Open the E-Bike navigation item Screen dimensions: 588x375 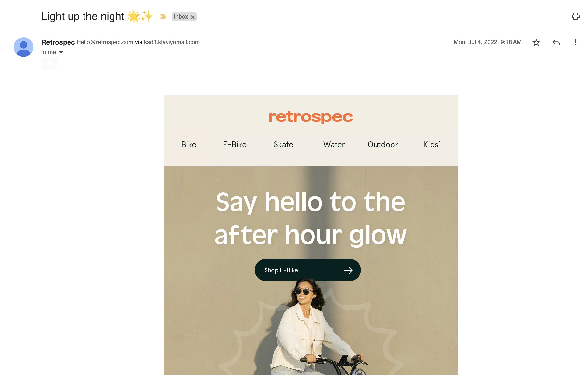click(235, 145)
